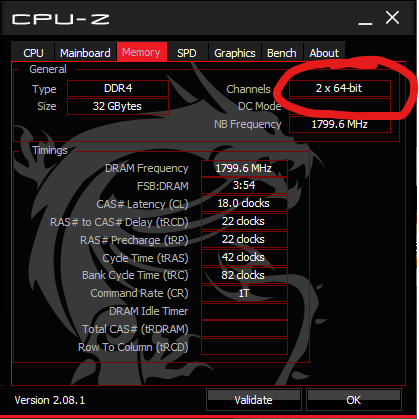419x419 pixels.
Task: Select the Memory tab
Action: (x=142, y=52)
